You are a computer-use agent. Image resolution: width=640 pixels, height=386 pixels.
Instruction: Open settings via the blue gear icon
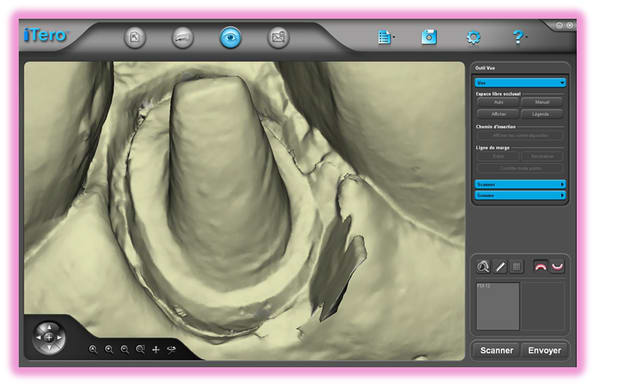coord(473,38)
